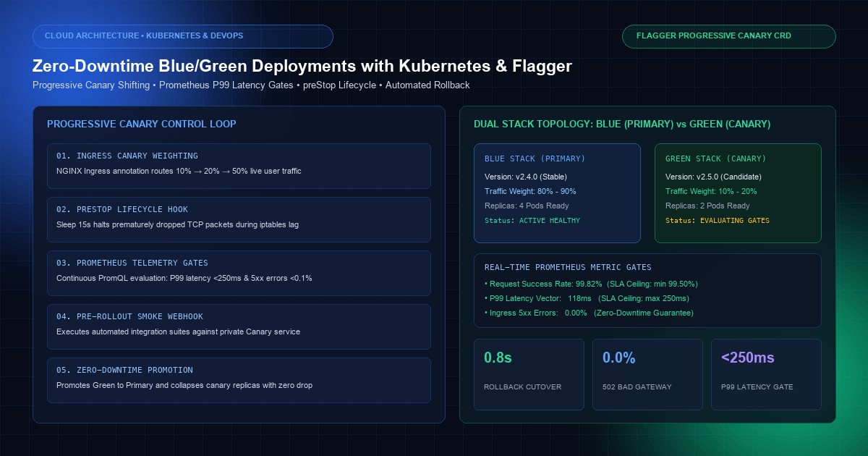Click Ingress 5xx Errors: 0.00% metric line
Screen dimensions: 868x456
(x=589, y=313)
